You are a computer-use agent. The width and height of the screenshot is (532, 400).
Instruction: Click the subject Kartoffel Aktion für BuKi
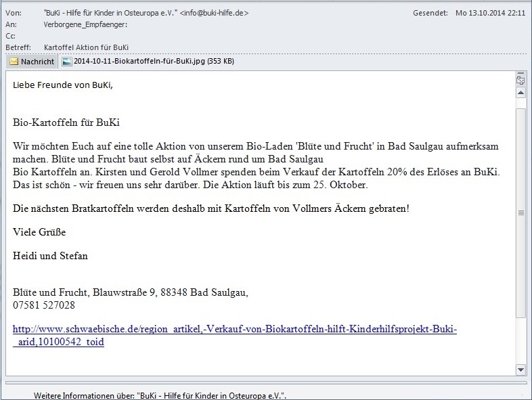click(x=86, y=47)
